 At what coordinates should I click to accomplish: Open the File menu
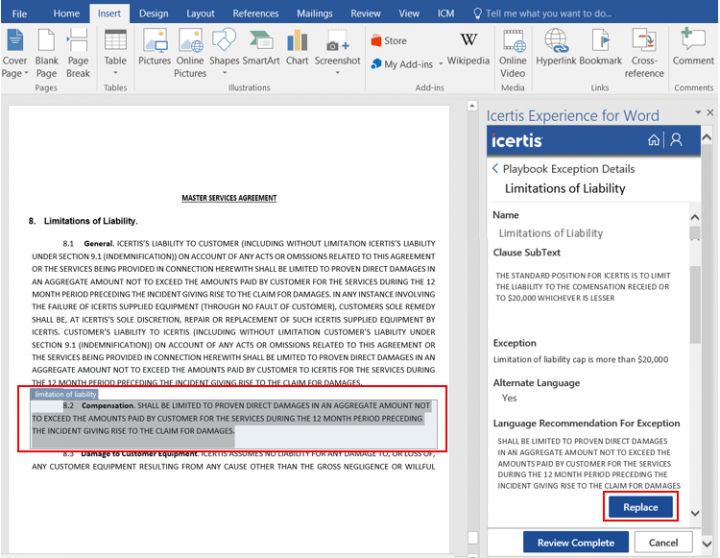click(19, 14)
